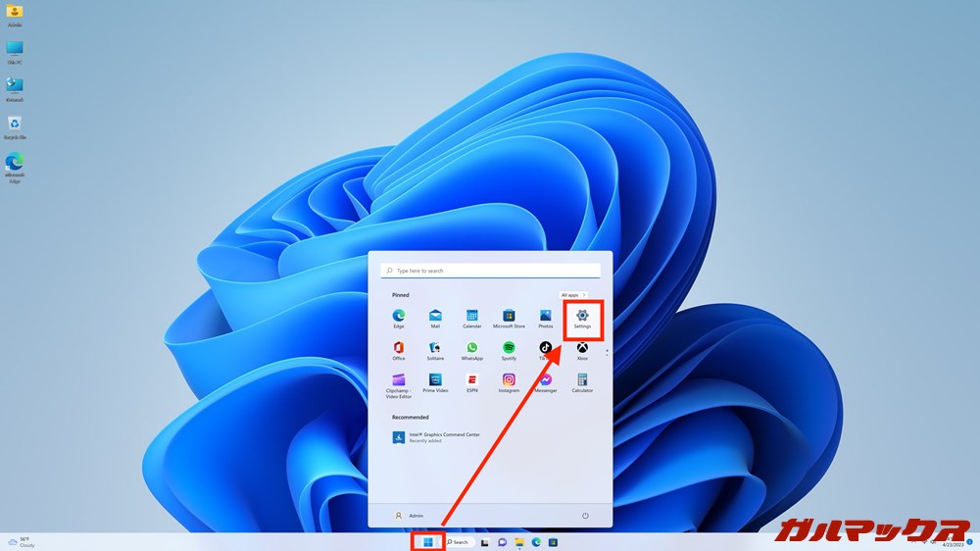This screenshot has width=980, height=551.
Task: Launch the Mail pinned app
Action: [x=435, y=319]
